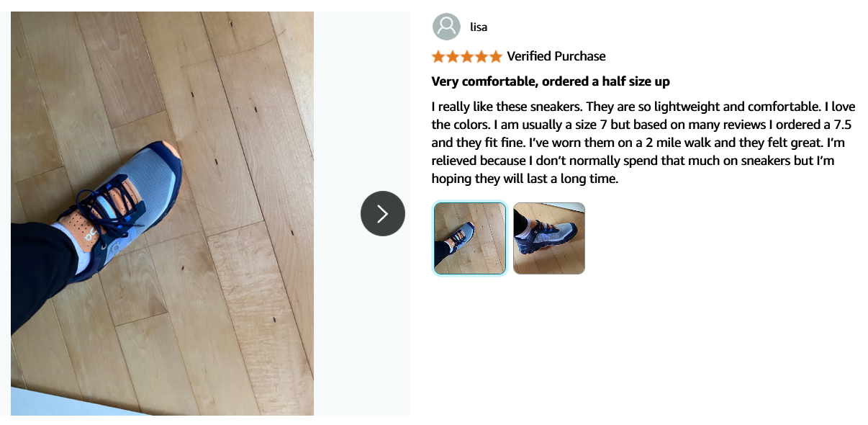Click the fourth orange rating star
868x425 pixels.
pos(482,56)
